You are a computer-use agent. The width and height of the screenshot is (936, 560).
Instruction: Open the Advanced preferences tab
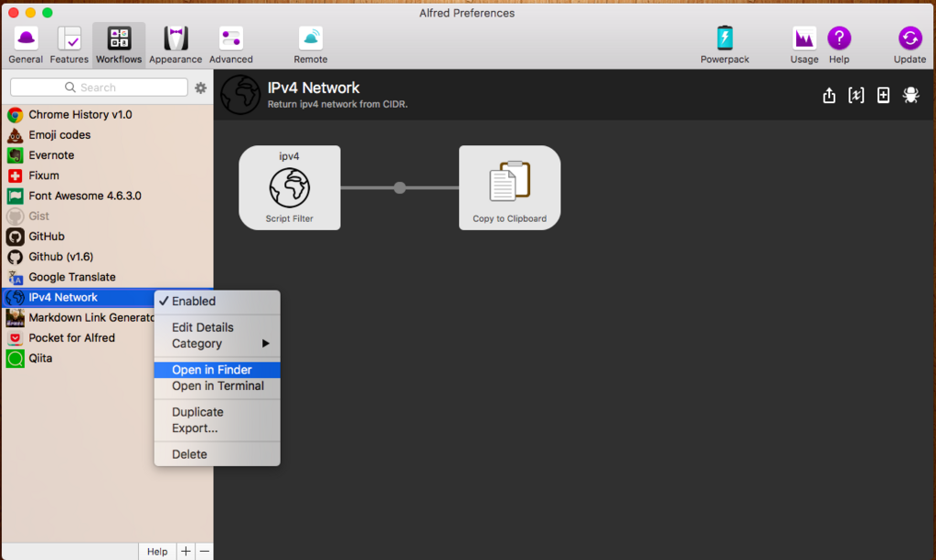[x=231, y=46]
